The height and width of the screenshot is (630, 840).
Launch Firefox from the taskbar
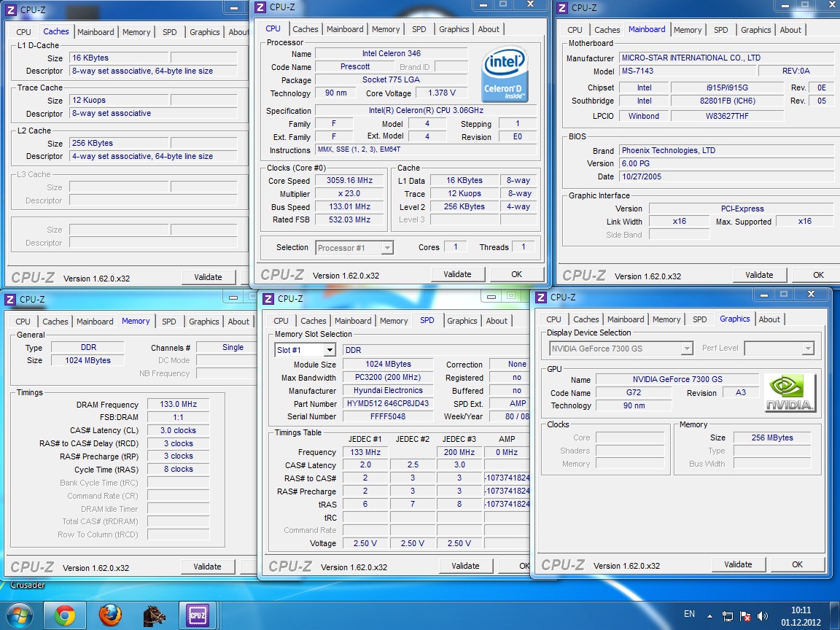tap(109, 616)
